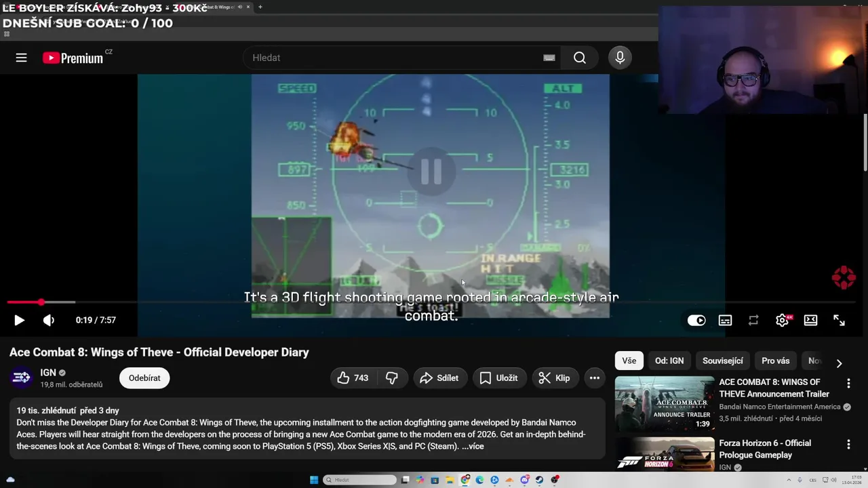The width and height of the screenshot is (868, 488).
Task: Play the video with the play button
Action: coord(19,320)
